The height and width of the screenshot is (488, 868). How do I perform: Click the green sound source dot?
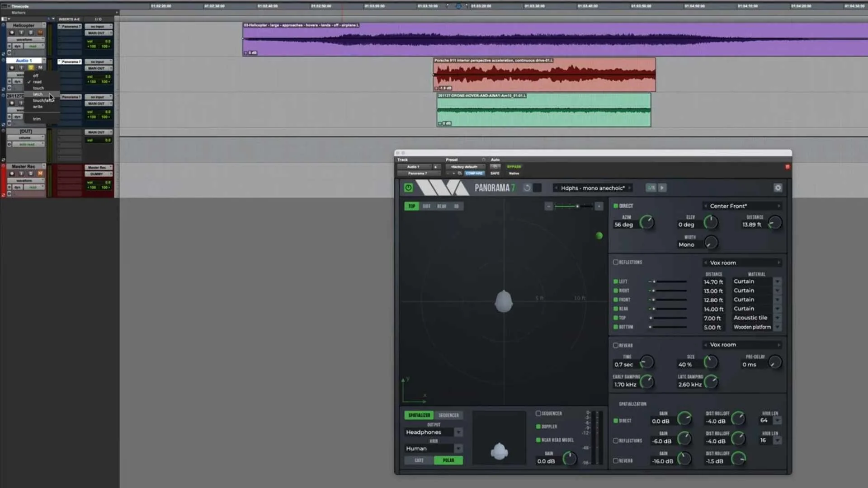click(x=599, y=235)
